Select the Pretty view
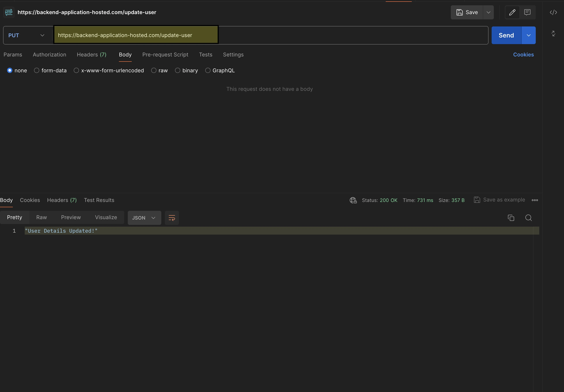 (x=15, y=217)
